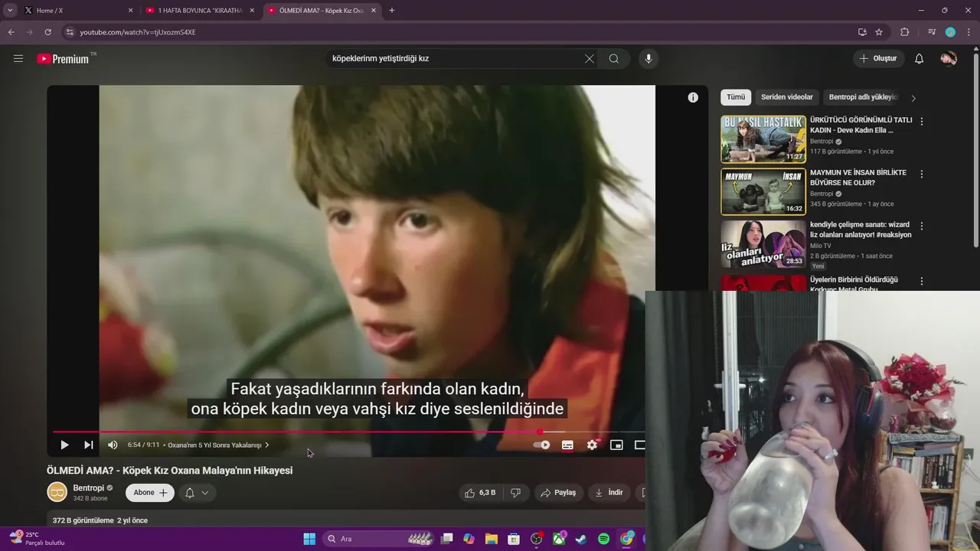
Task: Select the 'Tümü' filter chip
Action: (x=736, y=97)
